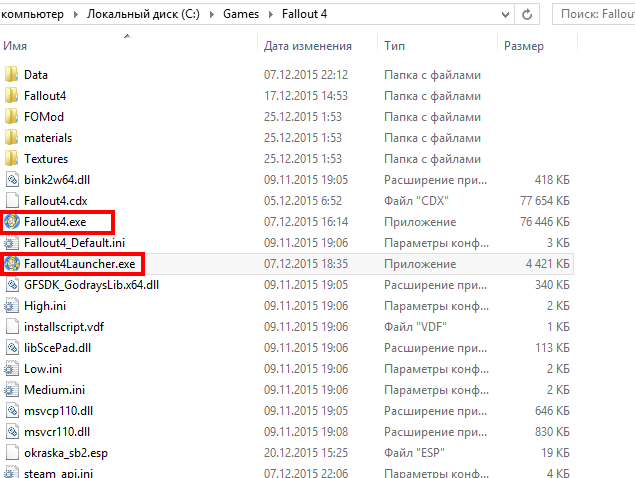
Task: Click the GFSDK_GodraysLib.x64.dll file icon
Action: pyautogui.click(x=12, y=285)
